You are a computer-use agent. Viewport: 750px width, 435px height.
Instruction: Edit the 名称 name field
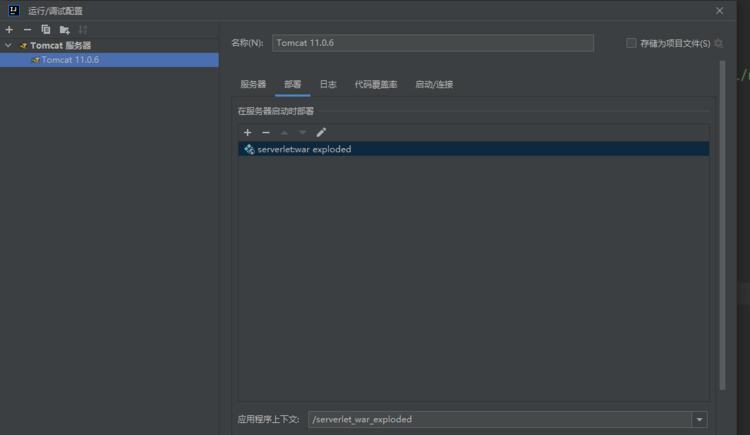point(433,43)
